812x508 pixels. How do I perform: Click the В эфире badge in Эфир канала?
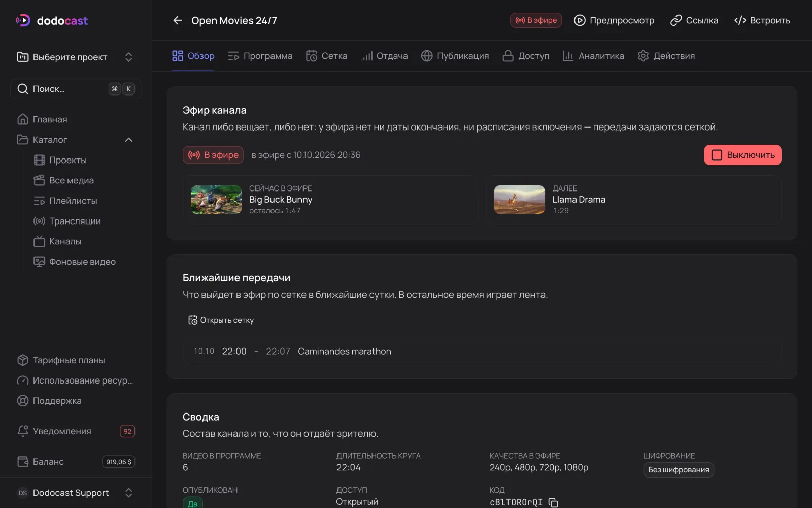(x=213, y=155)
